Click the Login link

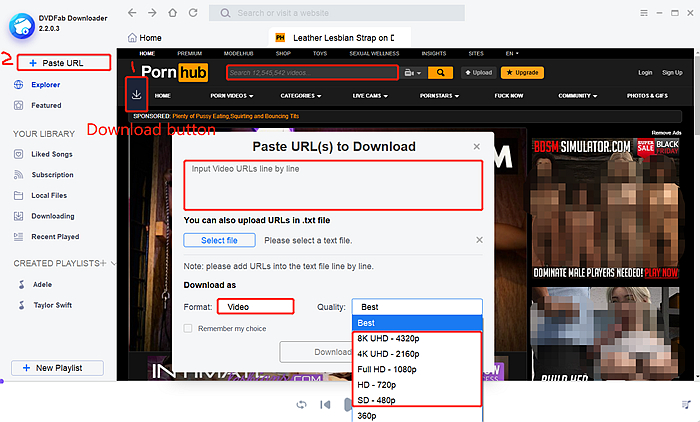645,72
